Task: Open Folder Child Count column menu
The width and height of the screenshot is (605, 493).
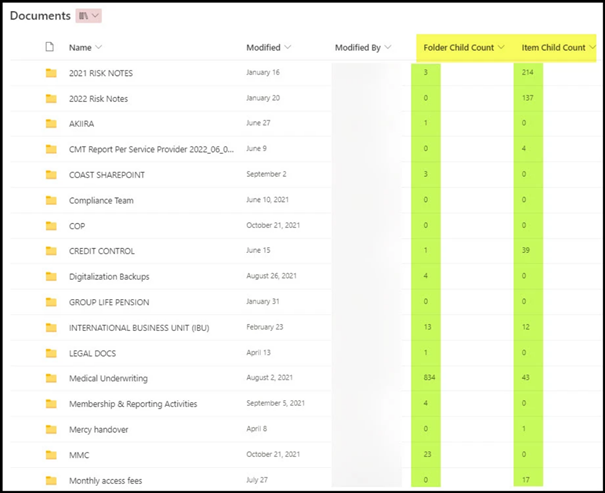Action: [501, 47]
